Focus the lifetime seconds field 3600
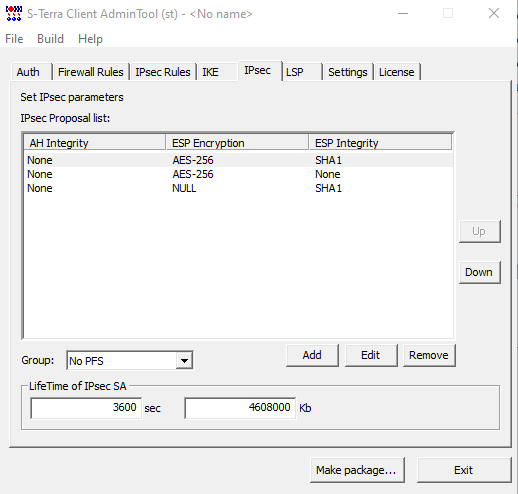This screenshot has width=518, height=494. 86,408
